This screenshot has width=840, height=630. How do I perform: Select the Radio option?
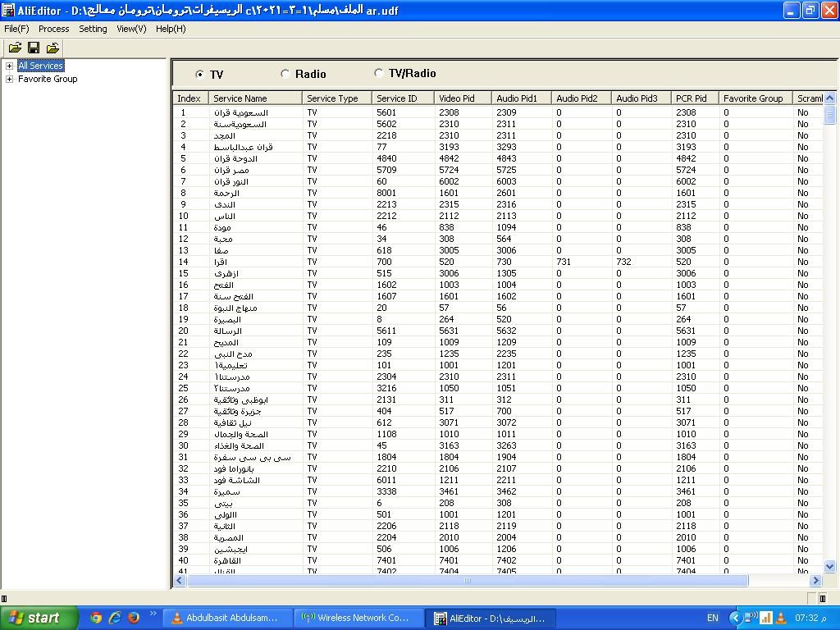pyautogui.click(x=285, y=74)
